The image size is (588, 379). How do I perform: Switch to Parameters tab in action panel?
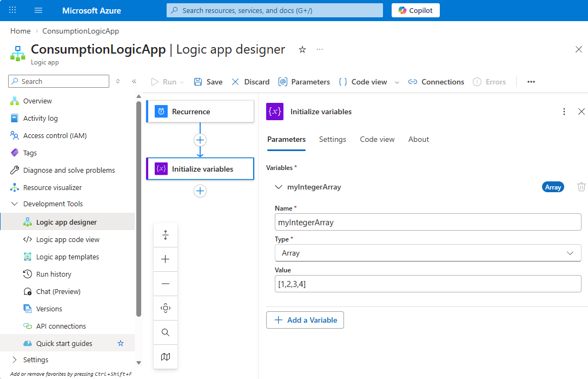pos(287,140)
